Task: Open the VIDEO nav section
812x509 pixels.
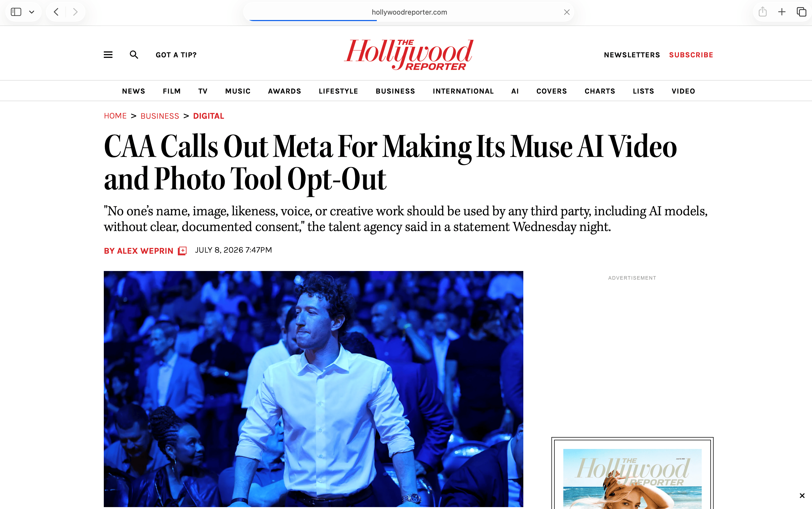Action: pos(683,91)
